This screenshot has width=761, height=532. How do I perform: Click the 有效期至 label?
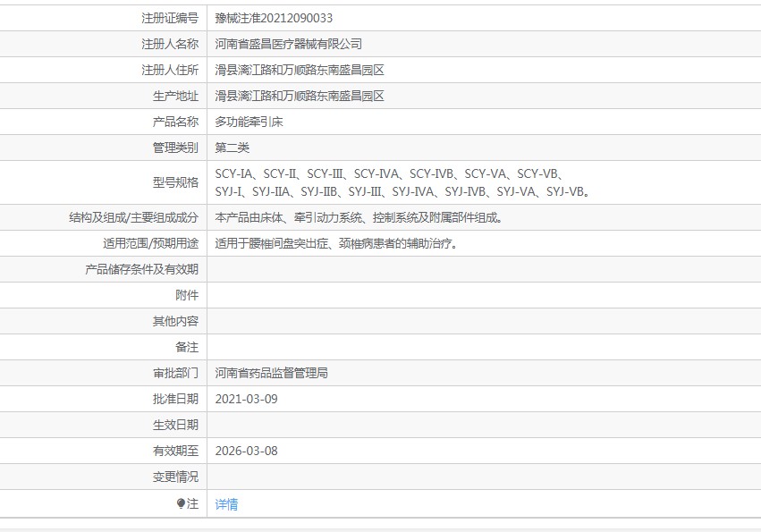coord(175,451)
